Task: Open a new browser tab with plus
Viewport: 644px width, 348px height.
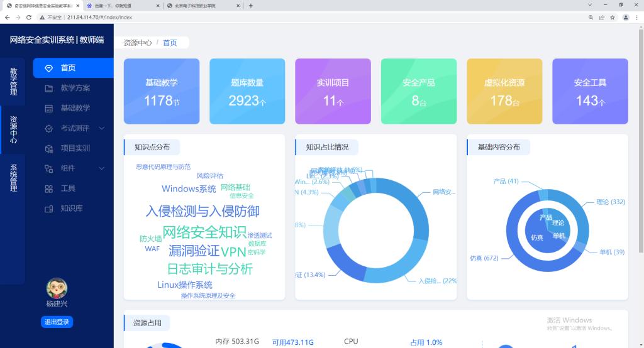Action: tap(250, 6)
